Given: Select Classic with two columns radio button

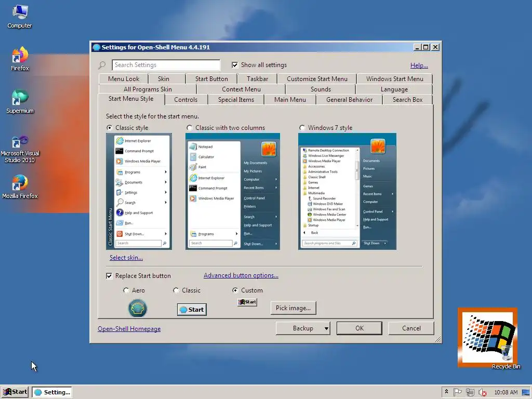Looking at the screenshot, I should point(189,128).
